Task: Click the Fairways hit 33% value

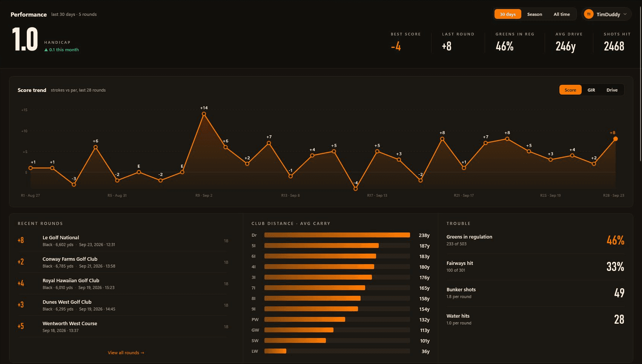Action: [x=615, y=267]
